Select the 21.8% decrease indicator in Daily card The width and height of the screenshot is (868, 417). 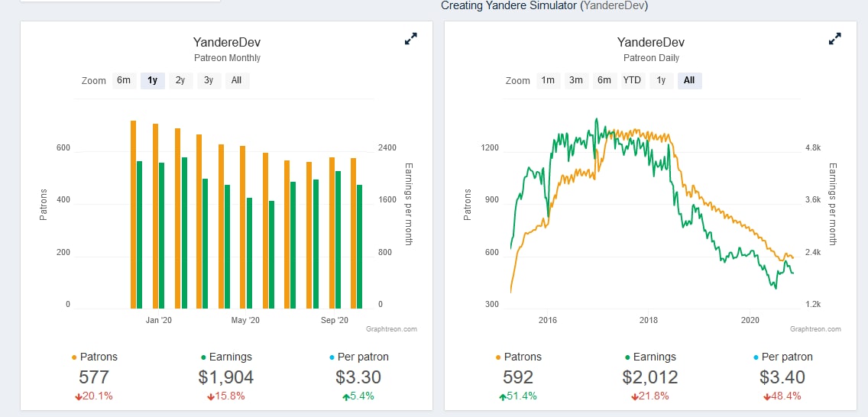pos(650,396)
